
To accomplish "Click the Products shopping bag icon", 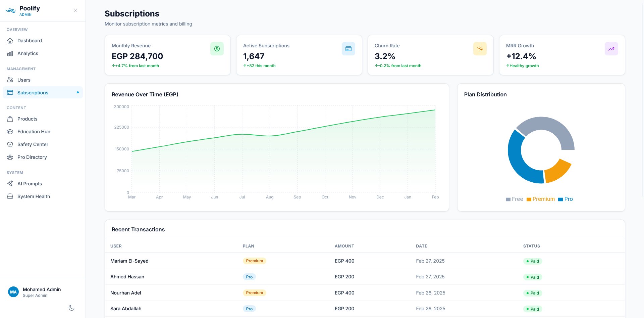I will (x=10, y=119).
